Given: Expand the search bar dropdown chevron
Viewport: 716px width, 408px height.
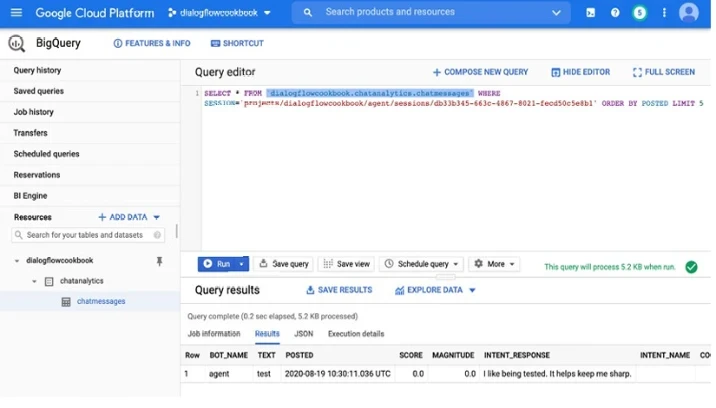Looking at the screenshot, I should [556, 12].
